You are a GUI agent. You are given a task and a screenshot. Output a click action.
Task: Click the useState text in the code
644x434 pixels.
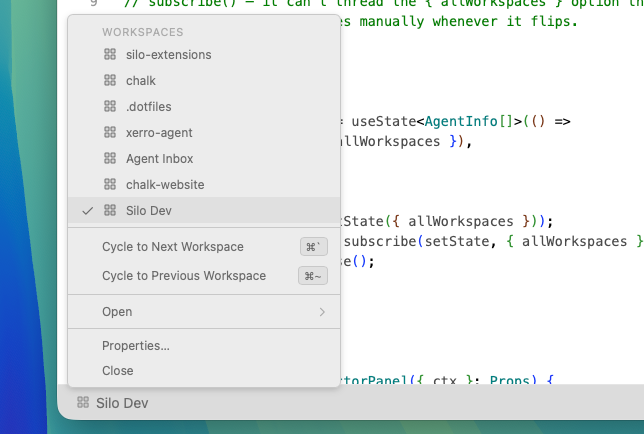[384, 121]
